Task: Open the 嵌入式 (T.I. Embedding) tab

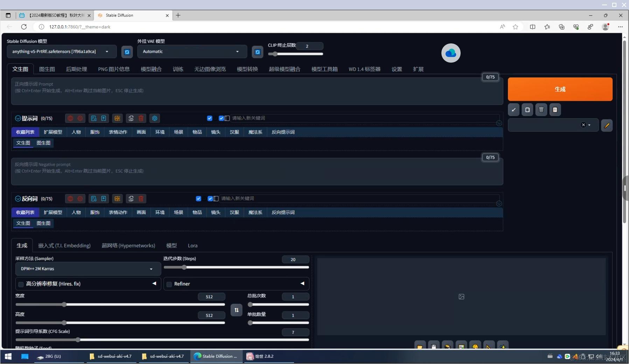Action: 64,246
